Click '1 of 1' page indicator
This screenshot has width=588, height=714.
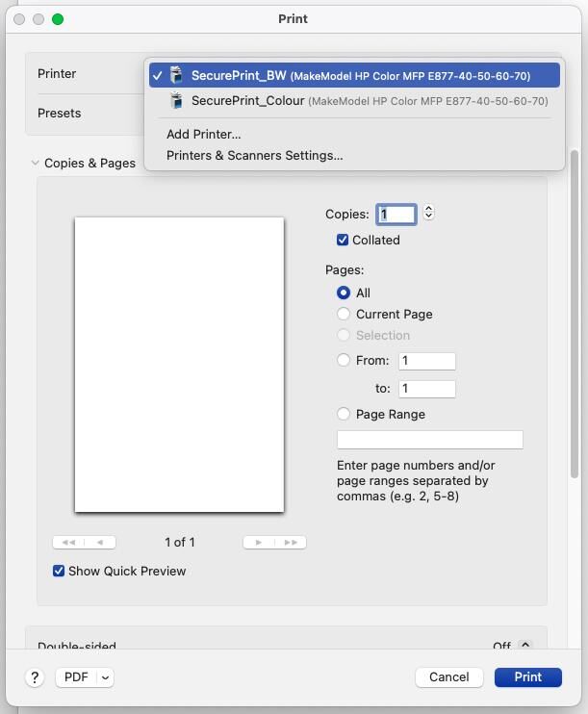coord(180,543)
